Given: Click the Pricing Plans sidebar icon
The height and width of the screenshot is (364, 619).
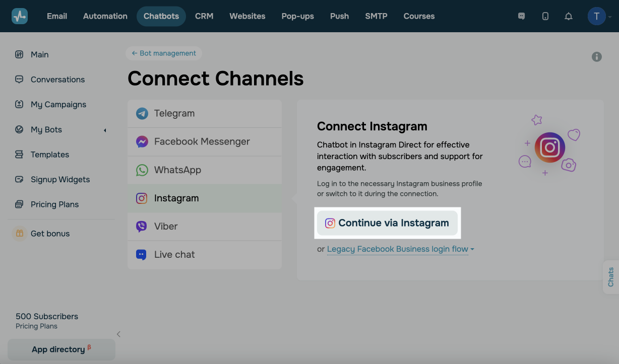Looking at the screenshot, I should tap(19, 204).
